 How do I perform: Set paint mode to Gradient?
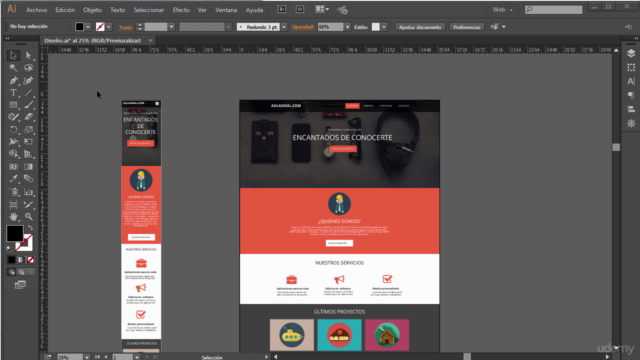click(21, 260)
